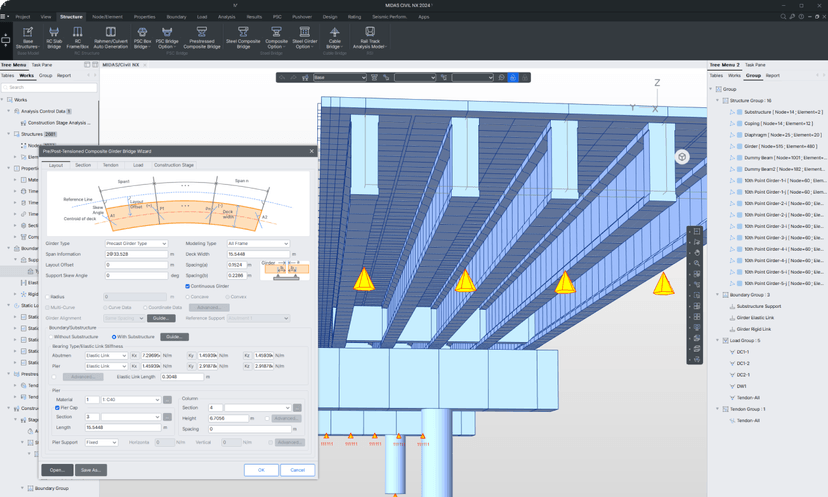Click the 3D view cube icon in viewport

(681, 157)
